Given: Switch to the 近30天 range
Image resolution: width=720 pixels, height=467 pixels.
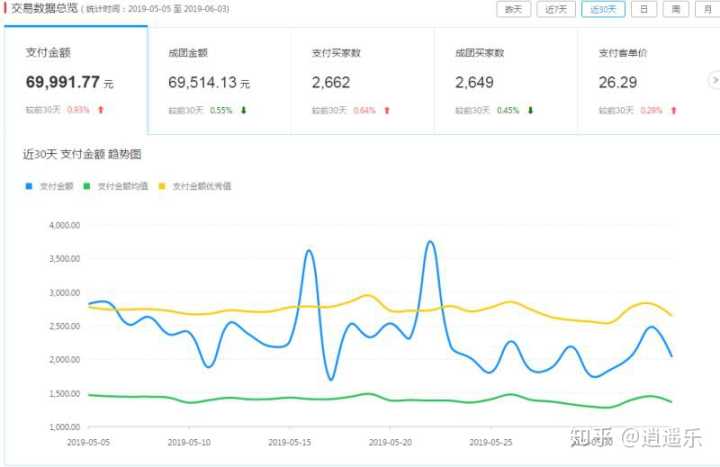Looking at the screenshot, I should point(604,9).
